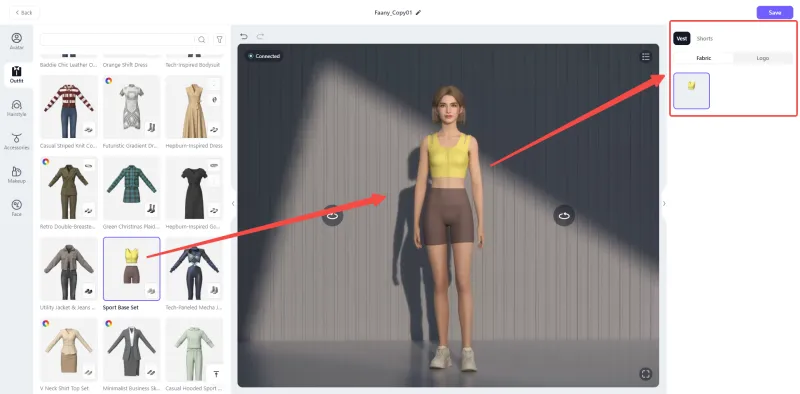This screenshot has height=394, width=800.
Task: Select the tan Hepburn-Inspired Dress
Action: 194,107
